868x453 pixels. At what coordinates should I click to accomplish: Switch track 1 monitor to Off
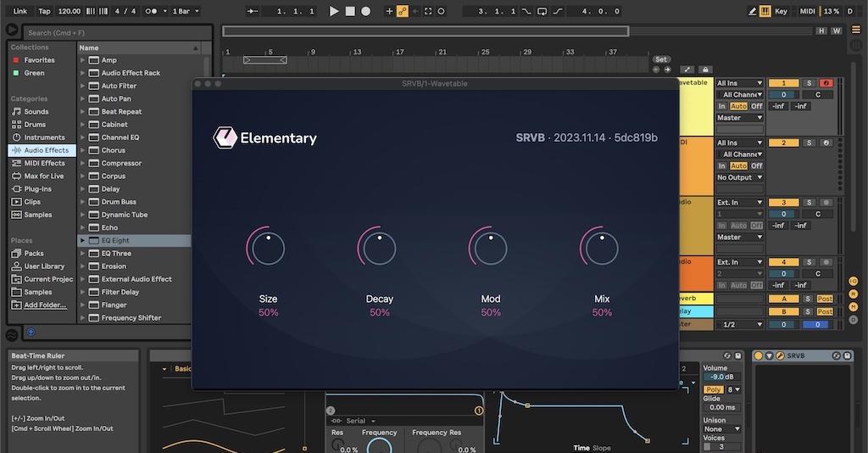[x=756, y=106]
